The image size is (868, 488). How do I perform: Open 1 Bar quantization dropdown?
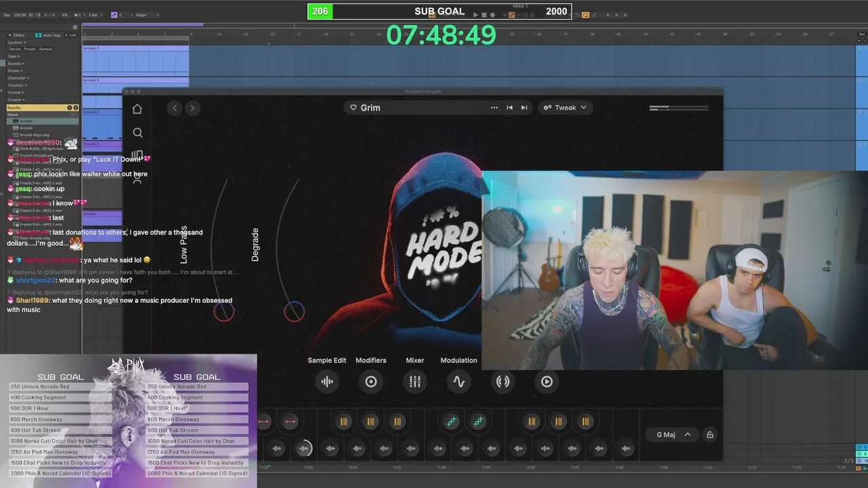(x=96, y=15)
